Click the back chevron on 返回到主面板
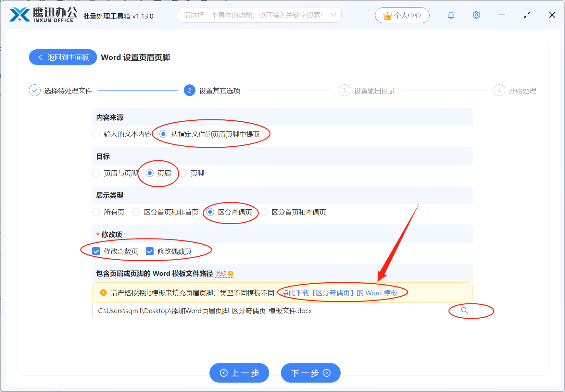This screenshot has width=565, height=392. [40, 57]
